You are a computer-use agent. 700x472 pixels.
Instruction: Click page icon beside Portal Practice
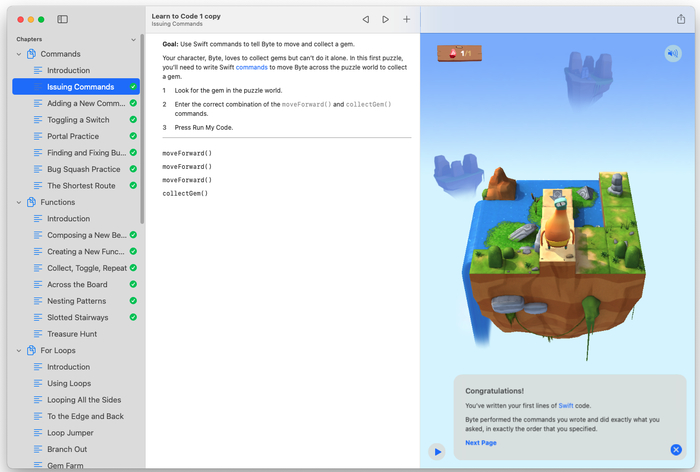(x=38, y=136)
